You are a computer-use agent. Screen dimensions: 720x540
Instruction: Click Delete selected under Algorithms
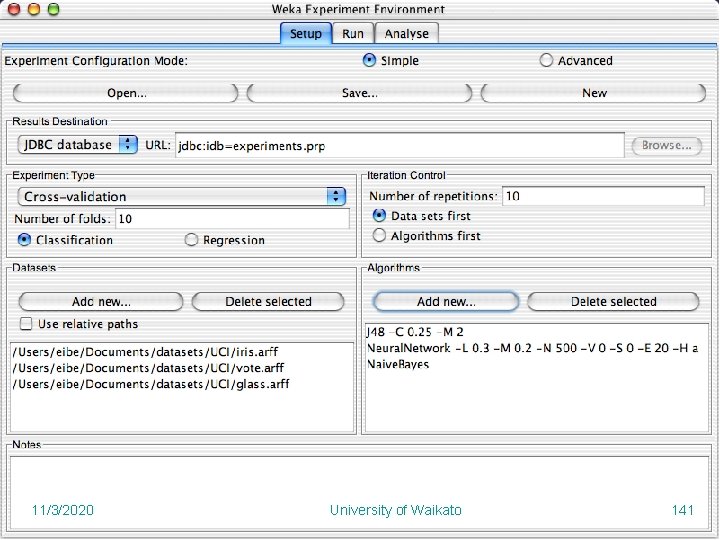(613, 301)
